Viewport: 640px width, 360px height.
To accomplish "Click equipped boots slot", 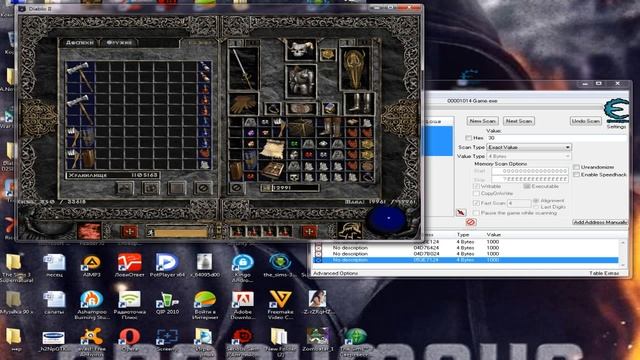I will tap(359, 104).
